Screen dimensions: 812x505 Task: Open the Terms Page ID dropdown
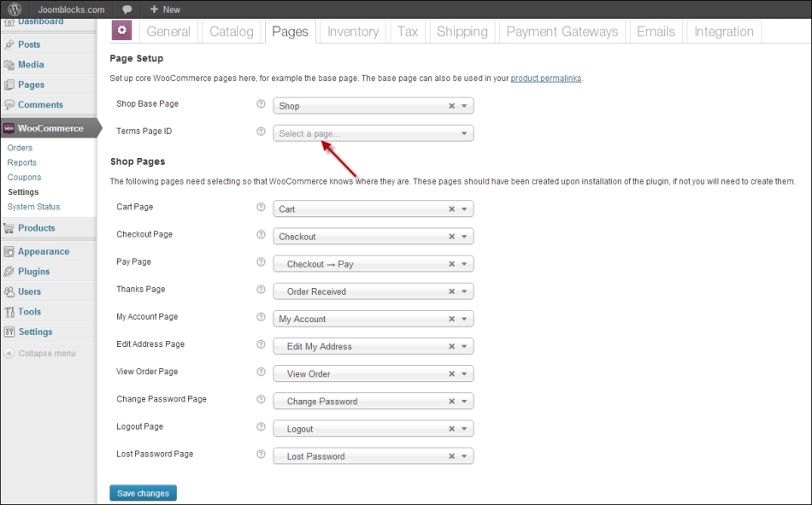tap(373, 133)
